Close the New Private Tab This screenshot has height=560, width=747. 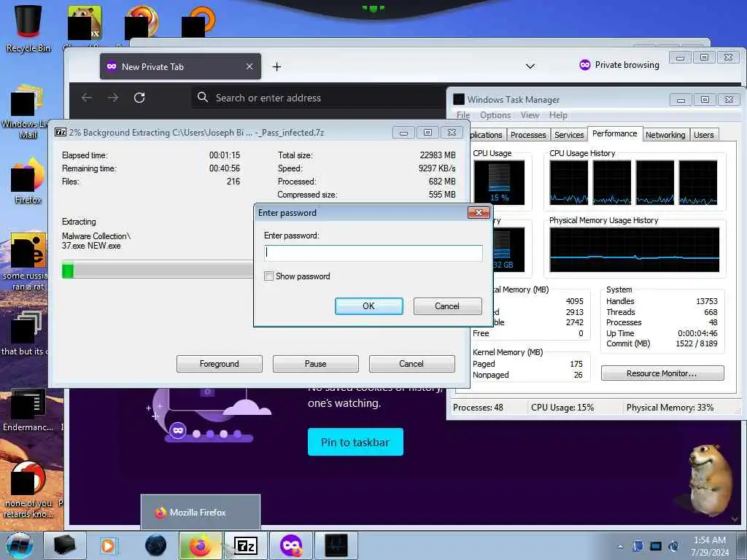tap(249, 66)
